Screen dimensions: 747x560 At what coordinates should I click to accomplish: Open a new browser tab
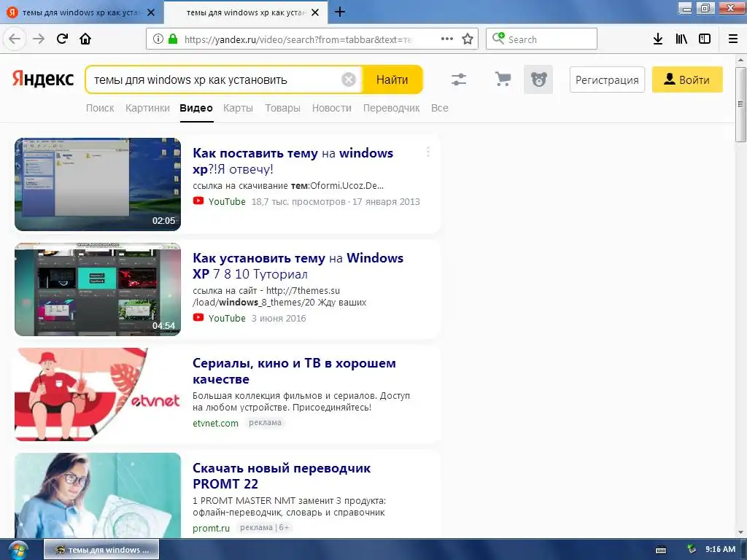tap(340, 12)
